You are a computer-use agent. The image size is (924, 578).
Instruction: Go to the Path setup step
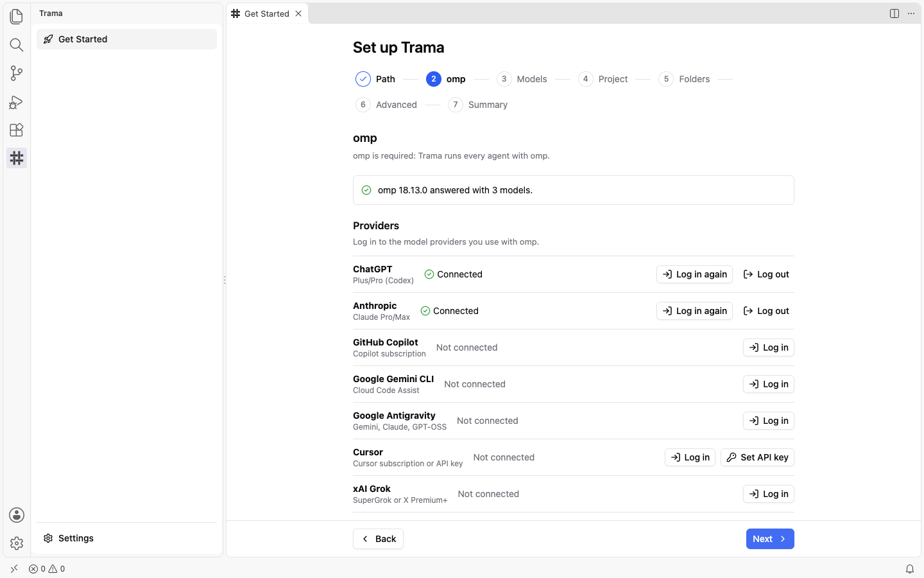pyautogui.click(x=375, y=79)
